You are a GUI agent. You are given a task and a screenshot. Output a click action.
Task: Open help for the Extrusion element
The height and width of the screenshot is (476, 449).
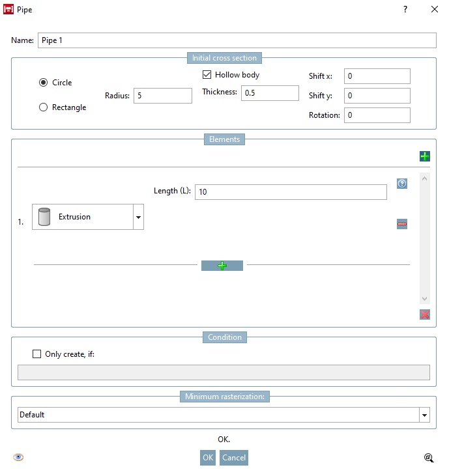point(401,184)
